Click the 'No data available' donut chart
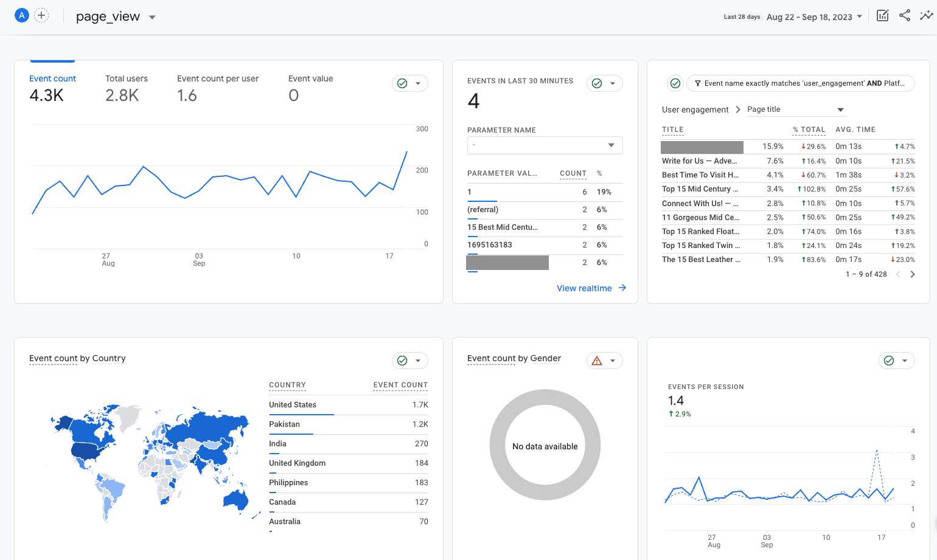Screen dimensions: 937x560 point(545,445)
